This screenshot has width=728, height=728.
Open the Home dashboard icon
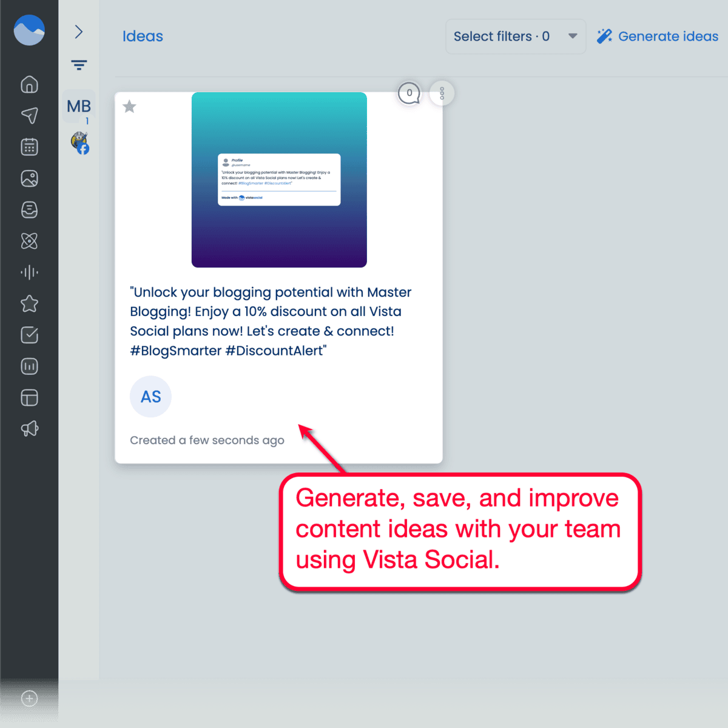tap(29, 85)
